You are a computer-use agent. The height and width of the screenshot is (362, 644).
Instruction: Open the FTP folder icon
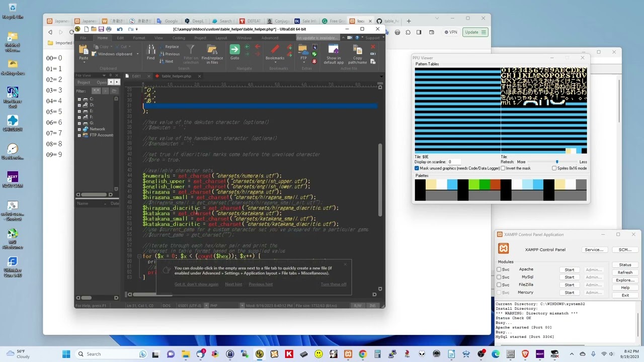pos(303,49)
